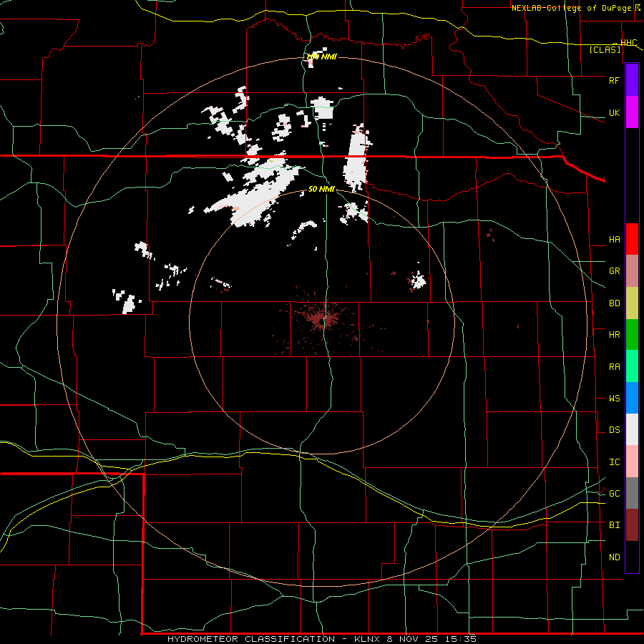Pick the HR green legend swatch
Image resolution: width=644 pixels, height=644 pixels.
(x=632, y=334)
